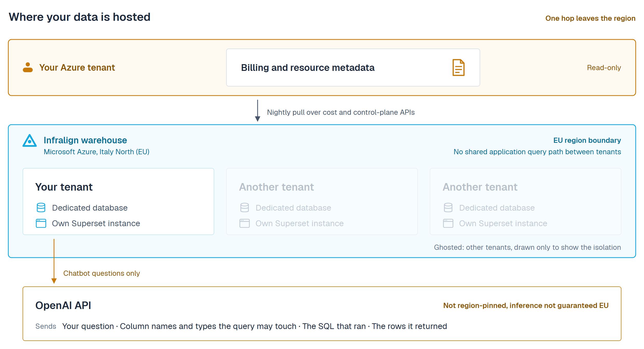Click the 'Read-only' label
644x349 pixels.
point(604,68)
